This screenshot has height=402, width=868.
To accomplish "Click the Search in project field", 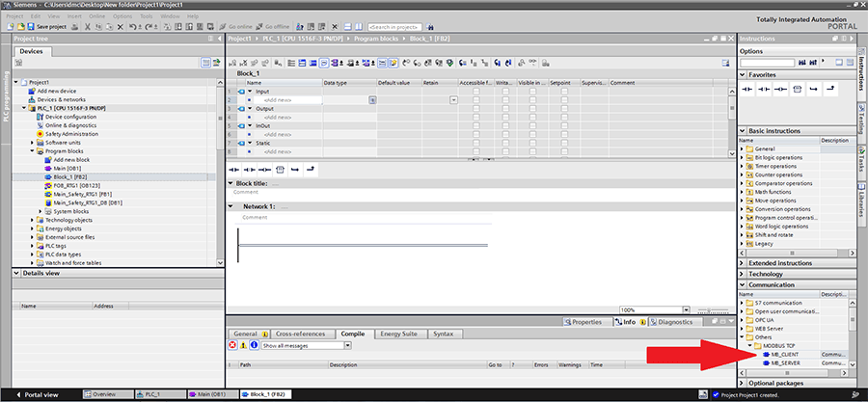I will [394, 27].
